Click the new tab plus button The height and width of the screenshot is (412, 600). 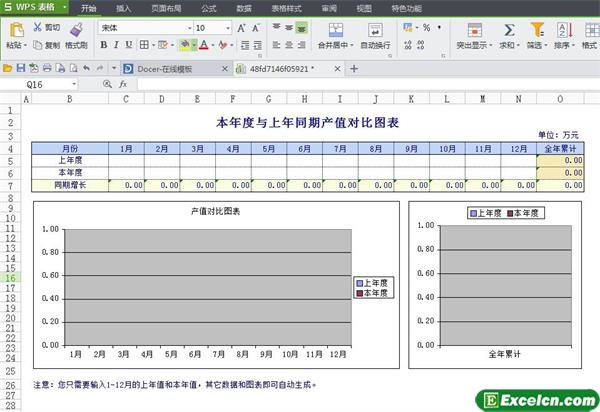[353, 68]
